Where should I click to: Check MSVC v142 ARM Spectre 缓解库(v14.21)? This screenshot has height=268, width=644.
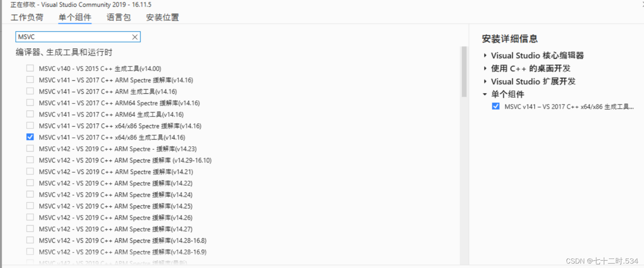click(x=30, y=171)
